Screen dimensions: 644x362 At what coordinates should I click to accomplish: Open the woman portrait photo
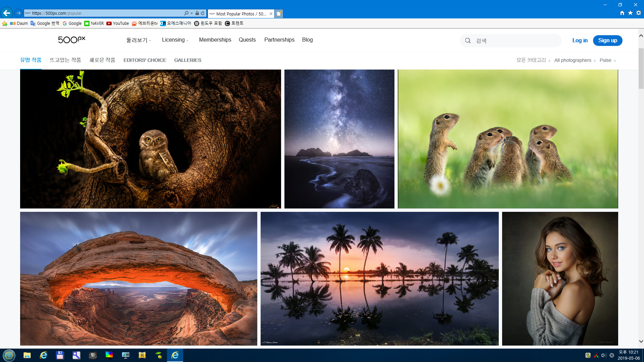pyautogui.click(x=560, y=279)
